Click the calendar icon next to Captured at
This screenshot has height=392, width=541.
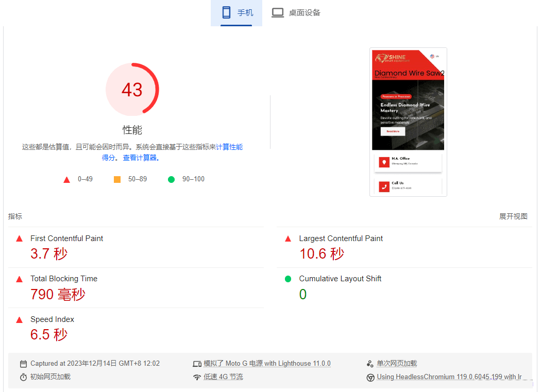[23, 364]
